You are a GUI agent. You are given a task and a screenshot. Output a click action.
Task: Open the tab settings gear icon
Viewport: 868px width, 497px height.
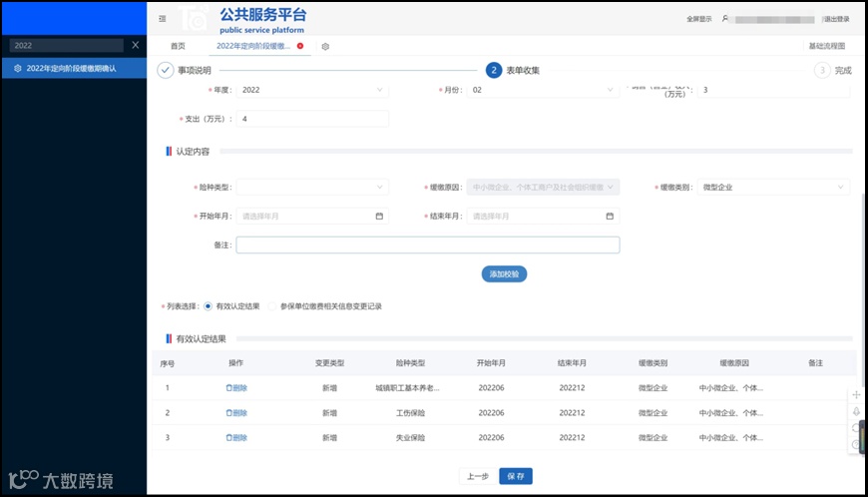(x=325, y=47)
